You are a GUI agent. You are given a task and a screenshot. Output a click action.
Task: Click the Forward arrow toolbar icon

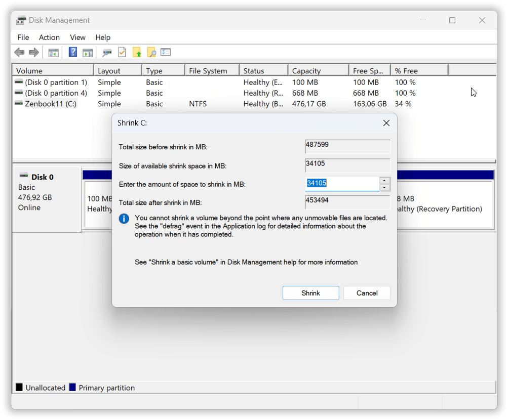tap(34, 52)
